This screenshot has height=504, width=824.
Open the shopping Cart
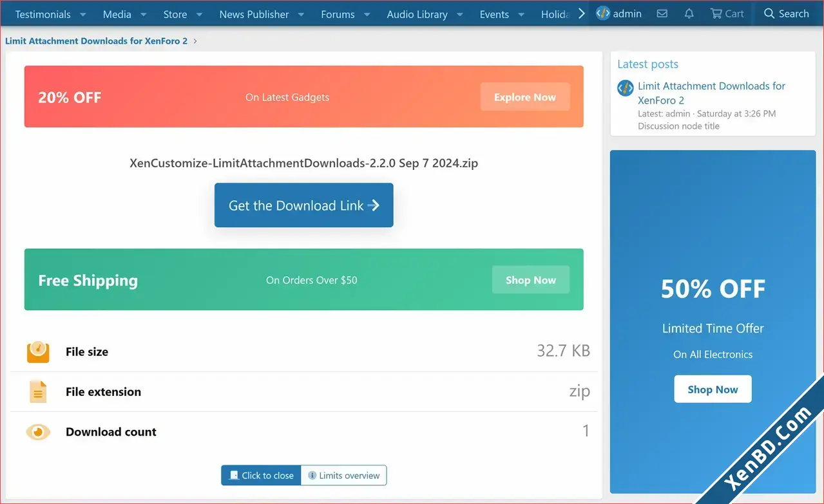[x=727, y=14]
